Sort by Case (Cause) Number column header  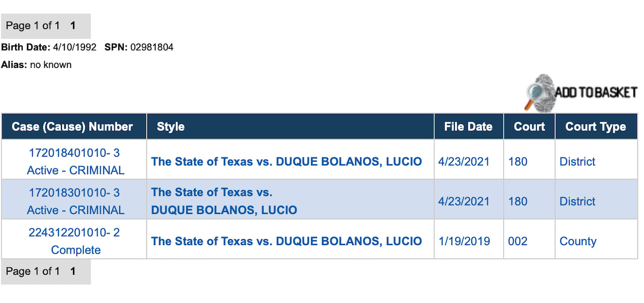(72, 127)
